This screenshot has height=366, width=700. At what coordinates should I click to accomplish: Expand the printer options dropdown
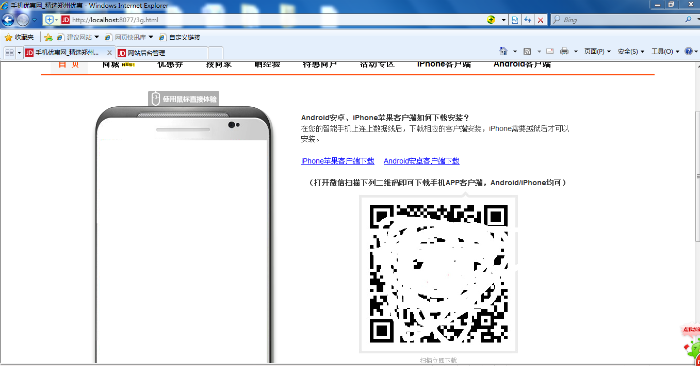coord(575,51)
